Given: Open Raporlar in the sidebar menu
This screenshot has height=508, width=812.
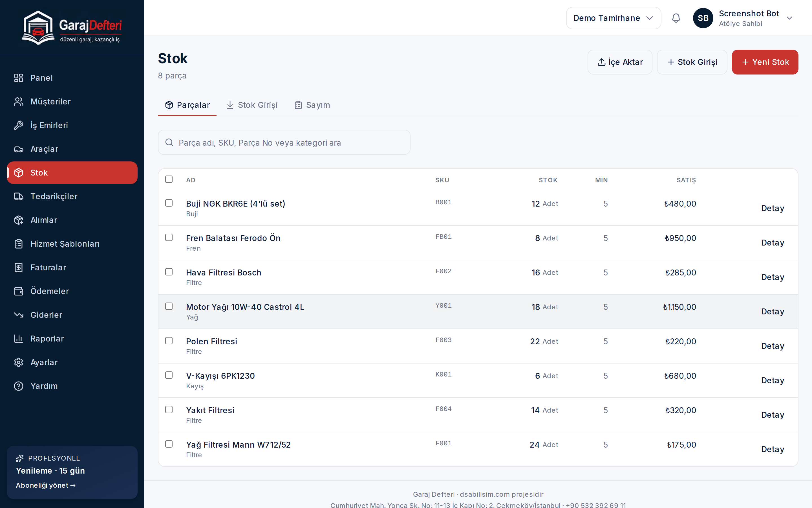Looking at the screenshot, I should (72, 339).
